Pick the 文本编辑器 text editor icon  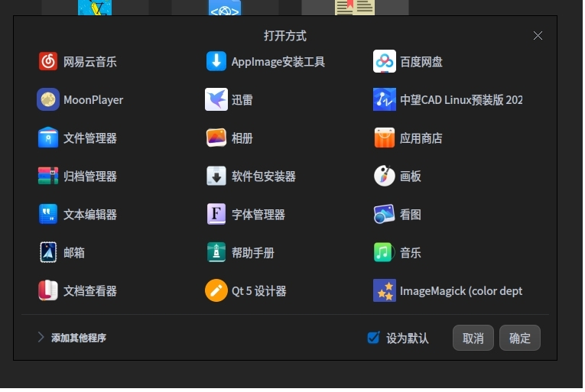point(48,215)
